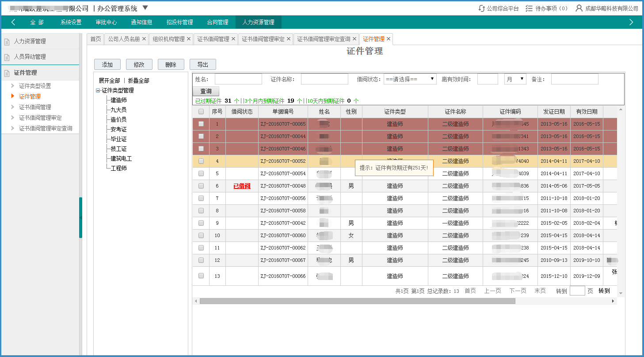
Task: Expand the 证件类型设置 sidebar item
Action: pyautogui.click(x=13, y=86)
